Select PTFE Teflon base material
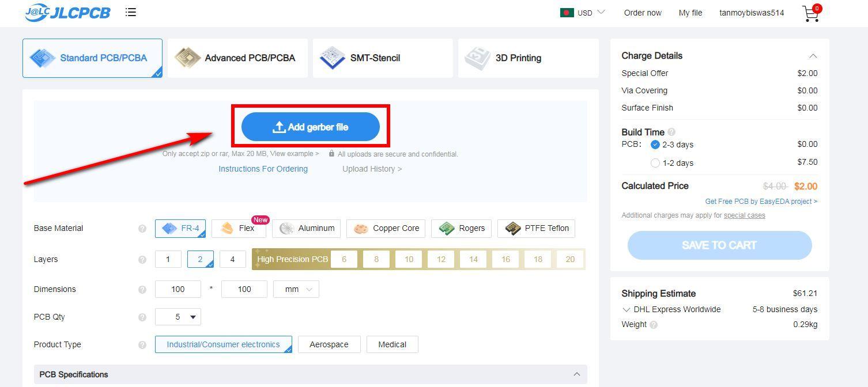Screen dimensions: 868x387 point(536,229)
